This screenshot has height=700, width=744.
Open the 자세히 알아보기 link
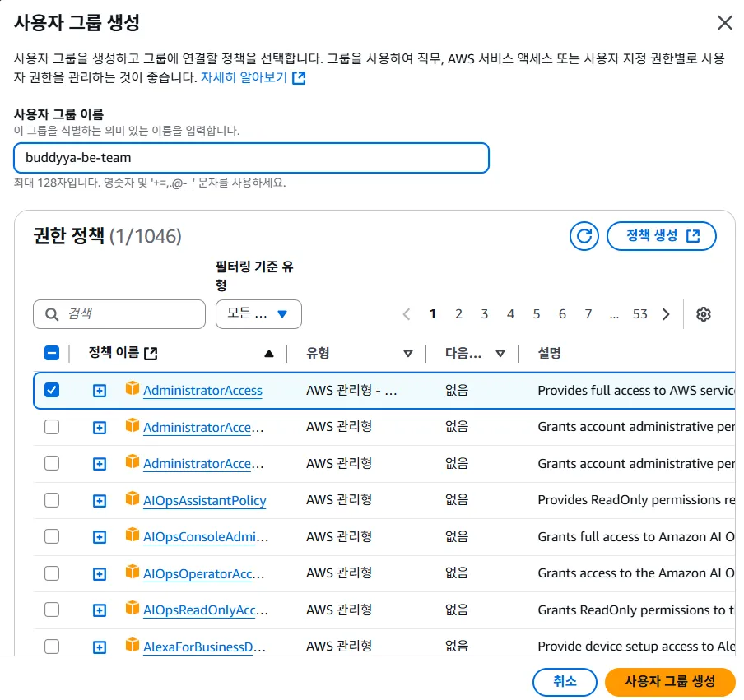coord(244,77)
